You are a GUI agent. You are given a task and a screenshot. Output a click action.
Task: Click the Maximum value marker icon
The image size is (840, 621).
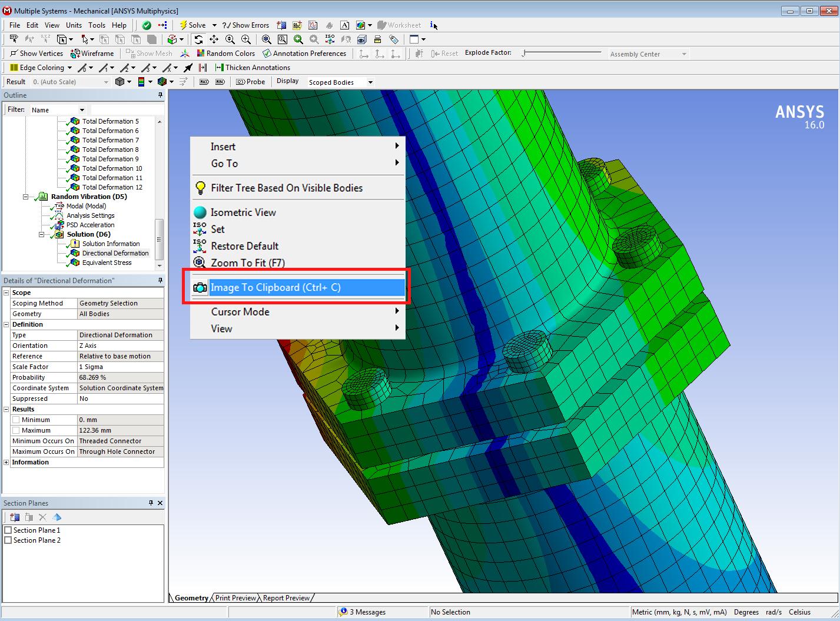click(204, 82)
